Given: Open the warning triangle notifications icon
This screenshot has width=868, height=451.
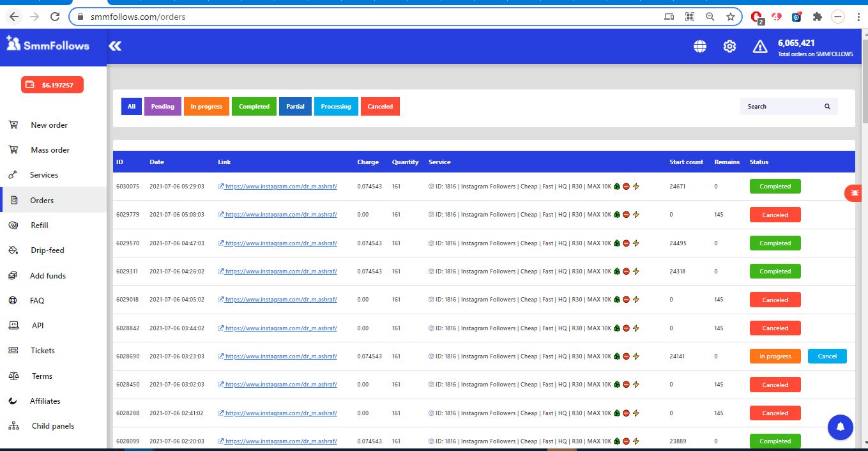Looking at the screenshot, I should [x=760, y=46].
